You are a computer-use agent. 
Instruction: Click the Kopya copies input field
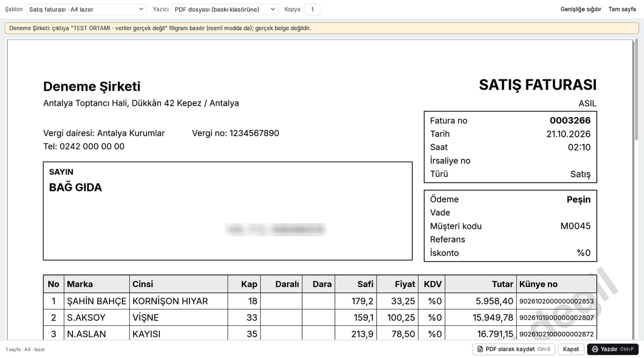tap(312, 9)
